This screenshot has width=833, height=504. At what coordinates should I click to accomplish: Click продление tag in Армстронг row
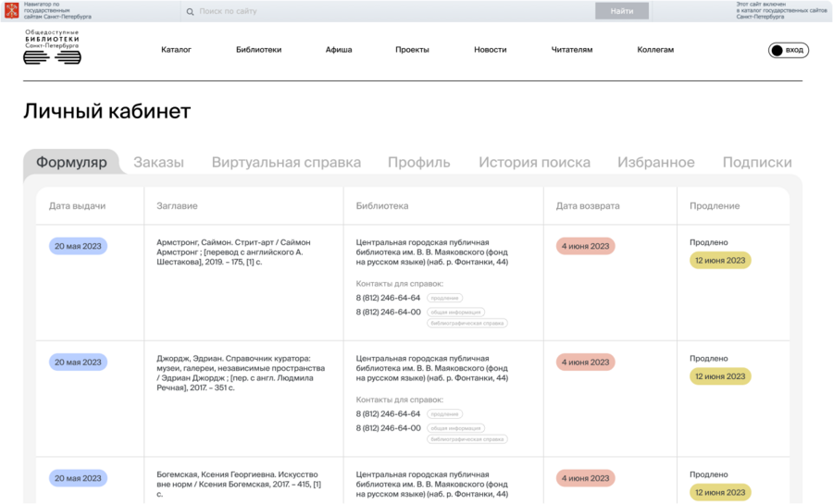[444, 298]
